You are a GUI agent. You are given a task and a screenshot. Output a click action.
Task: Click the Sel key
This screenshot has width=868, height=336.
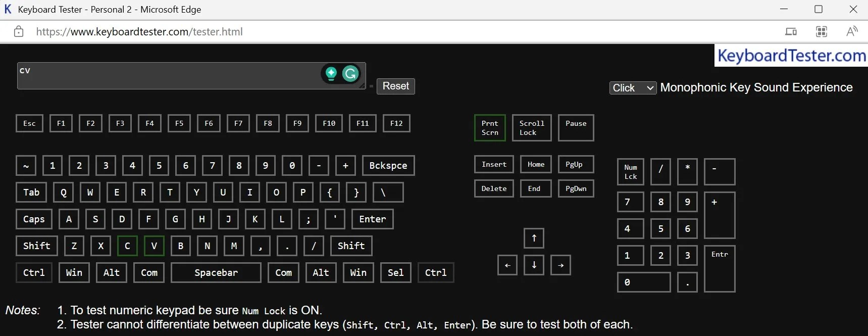[x=396, y=273]
